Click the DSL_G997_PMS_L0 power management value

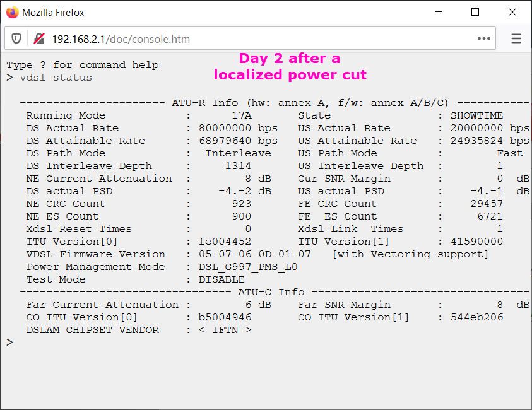[x=248, y=267]
